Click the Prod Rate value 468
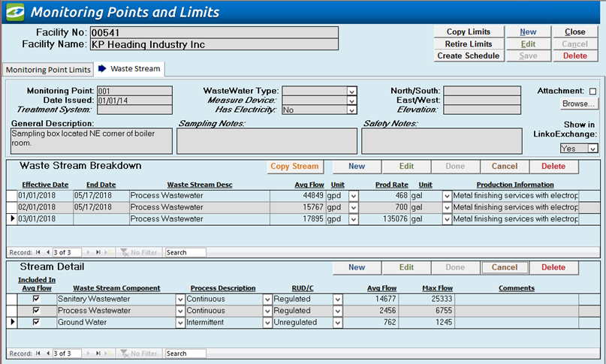Image resolution: width=606 pixels, height=364 pixels. (x=384, y=196)
